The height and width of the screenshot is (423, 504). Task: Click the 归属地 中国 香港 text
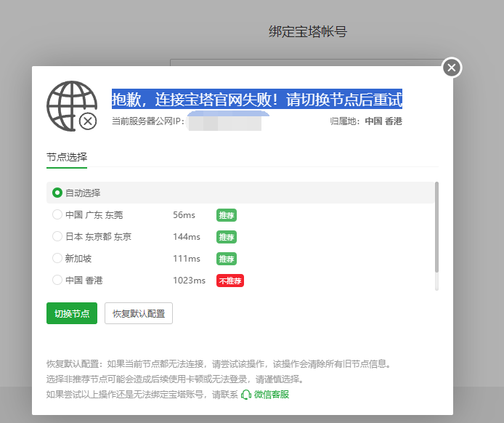(366, 121)
